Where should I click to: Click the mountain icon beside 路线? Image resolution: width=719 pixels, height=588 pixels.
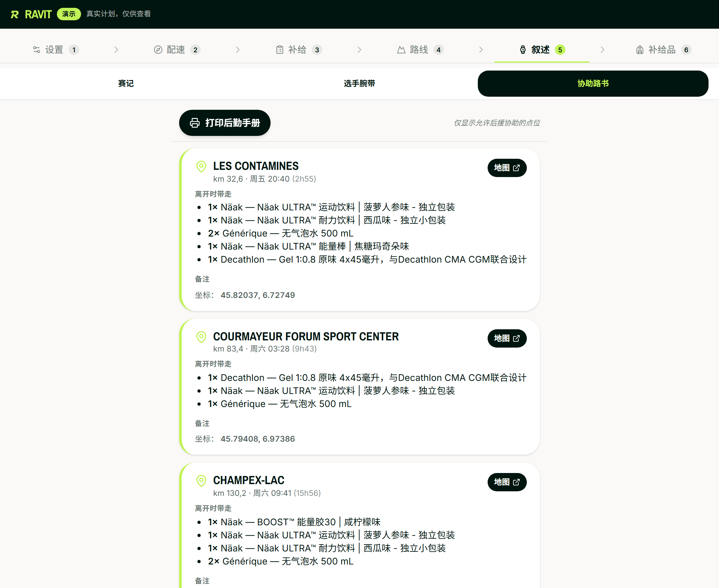pos(401,50)
